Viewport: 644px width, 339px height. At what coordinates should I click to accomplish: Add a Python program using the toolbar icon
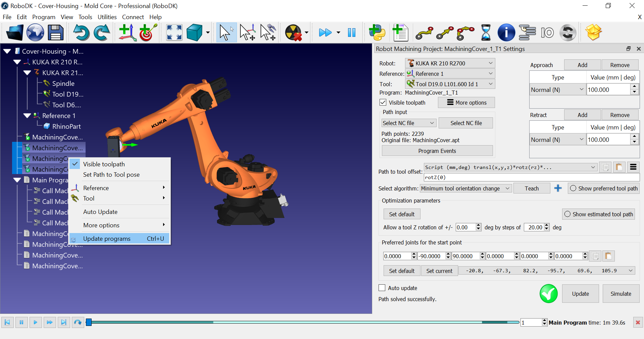[377, 33]
